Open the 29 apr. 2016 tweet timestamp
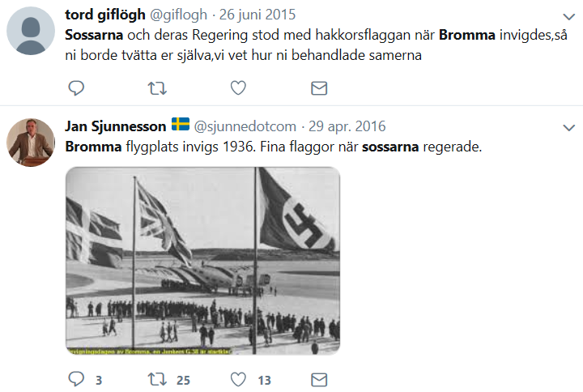This screenshot has height=392, width=583. click(347, 126)
